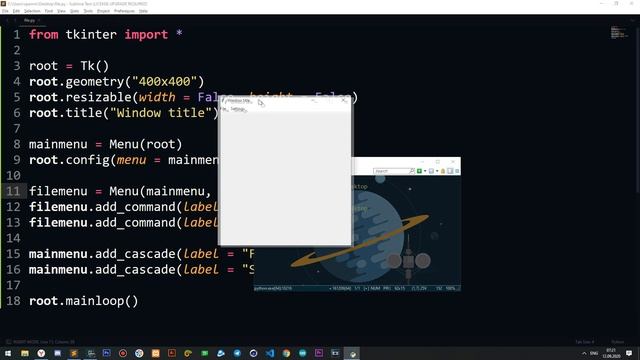Click on 'root.mainloop()' code line
Image resolution: width=640 pixels, height=360 pixels.
(x=84, y=301)
